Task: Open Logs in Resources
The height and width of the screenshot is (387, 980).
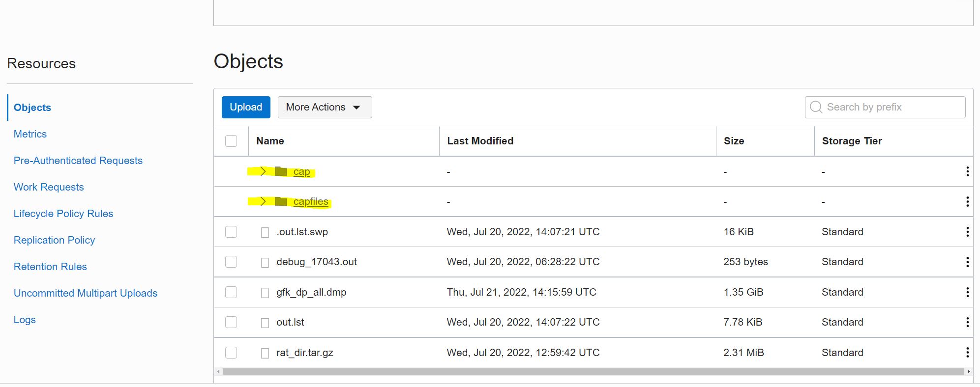Action: 25,320
